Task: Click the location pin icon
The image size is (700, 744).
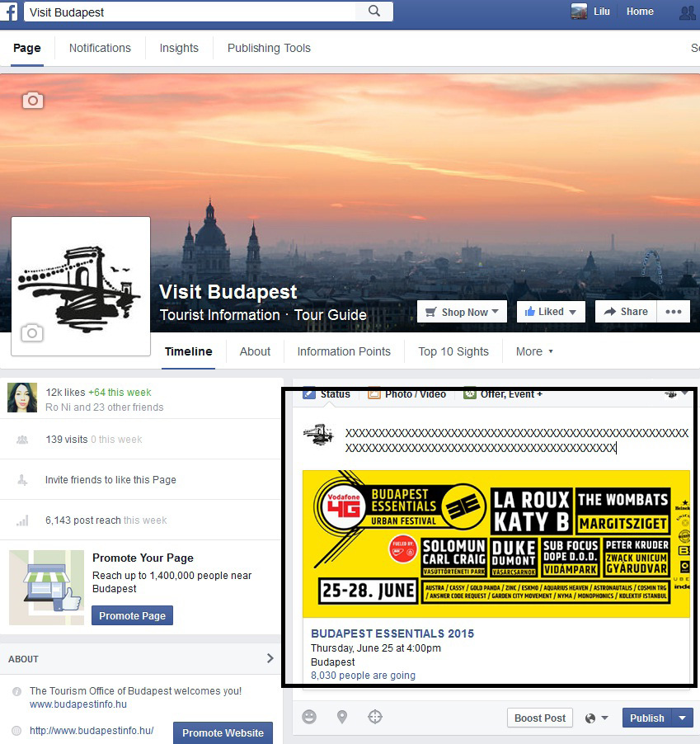Action: pyautogui.click(x=342, y=717)
